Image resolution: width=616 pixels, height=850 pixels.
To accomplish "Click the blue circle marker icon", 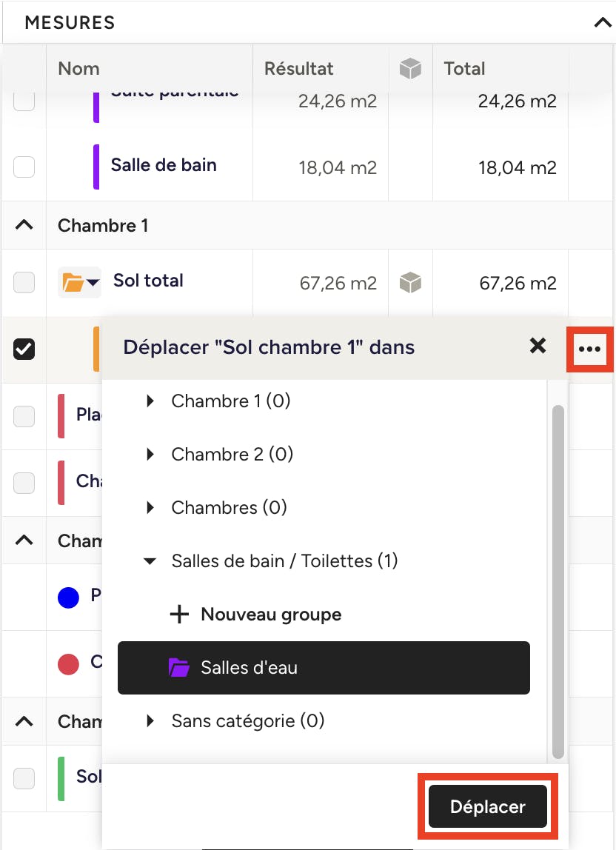I will point(68,597).
